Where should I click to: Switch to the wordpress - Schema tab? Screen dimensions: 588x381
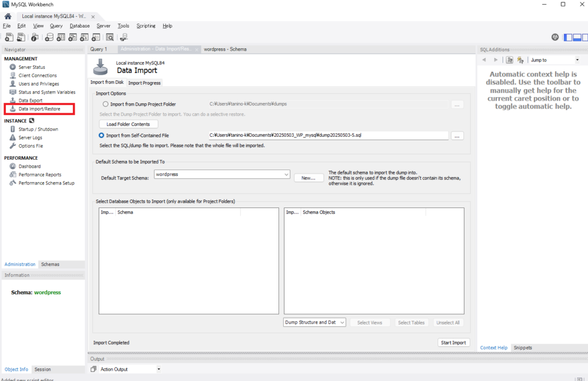pos(225,49)
